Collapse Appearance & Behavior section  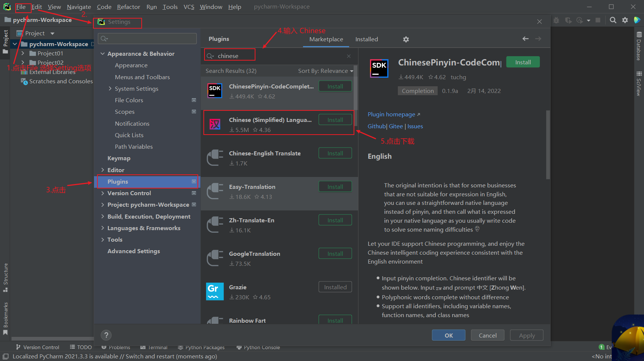[x=103, y=54]
